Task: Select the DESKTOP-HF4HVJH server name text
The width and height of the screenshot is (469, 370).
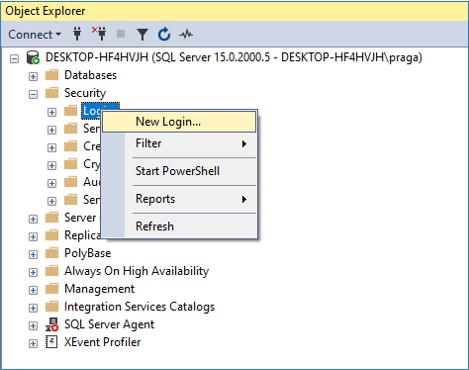Action: click(x=234, y=57)
